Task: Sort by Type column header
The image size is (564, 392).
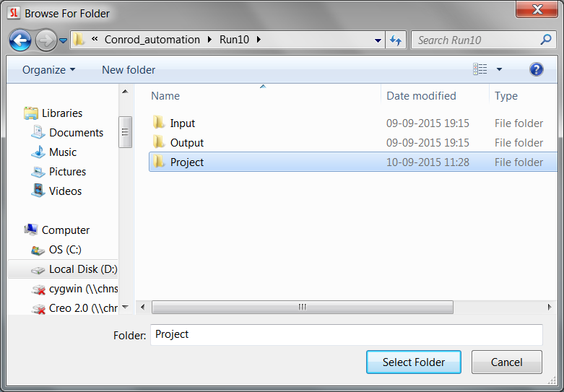Action: click(x=506, y=96)
